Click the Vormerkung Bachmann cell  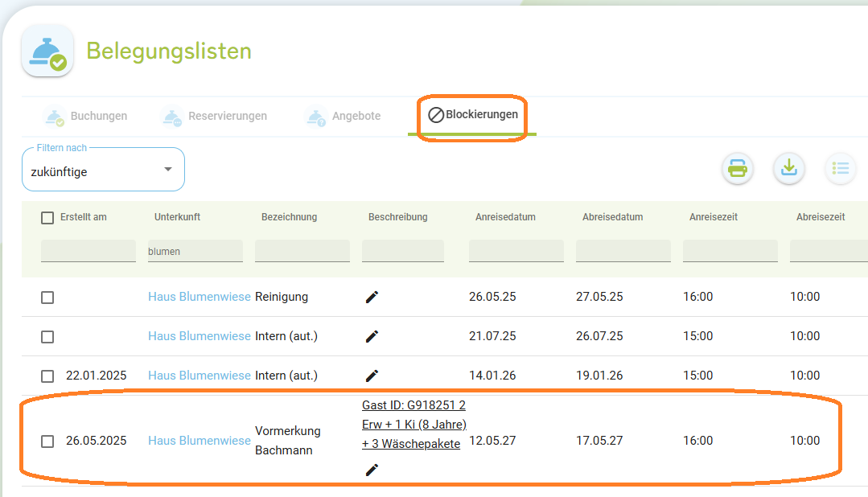pos(288,441)
